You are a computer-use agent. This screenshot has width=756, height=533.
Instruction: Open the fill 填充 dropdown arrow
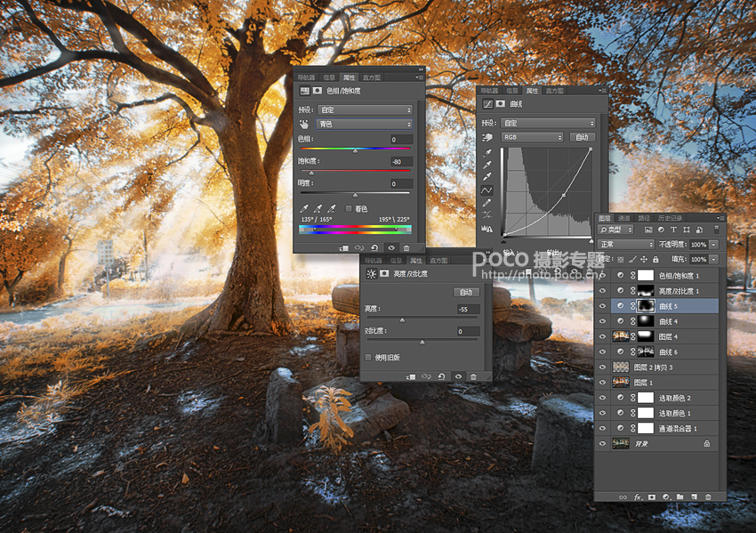click(x=713, y=260)
